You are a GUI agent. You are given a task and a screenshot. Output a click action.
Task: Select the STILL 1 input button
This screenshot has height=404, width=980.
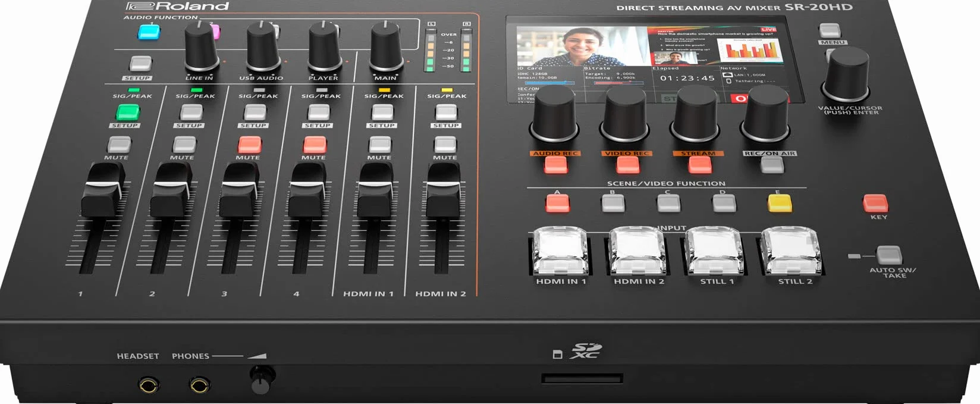(x=715, y=250)
